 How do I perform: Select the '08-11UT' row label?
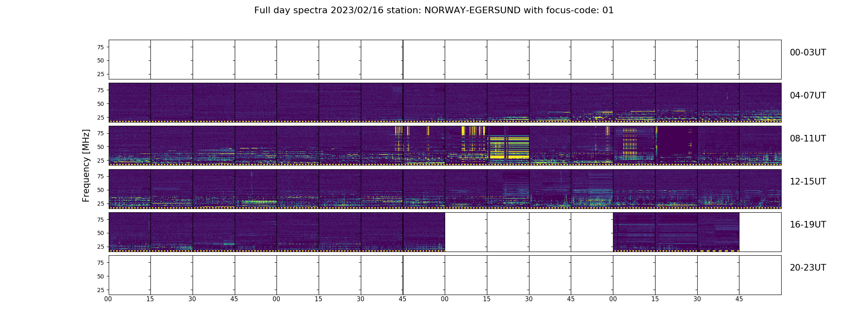click(x=808, y=139)
